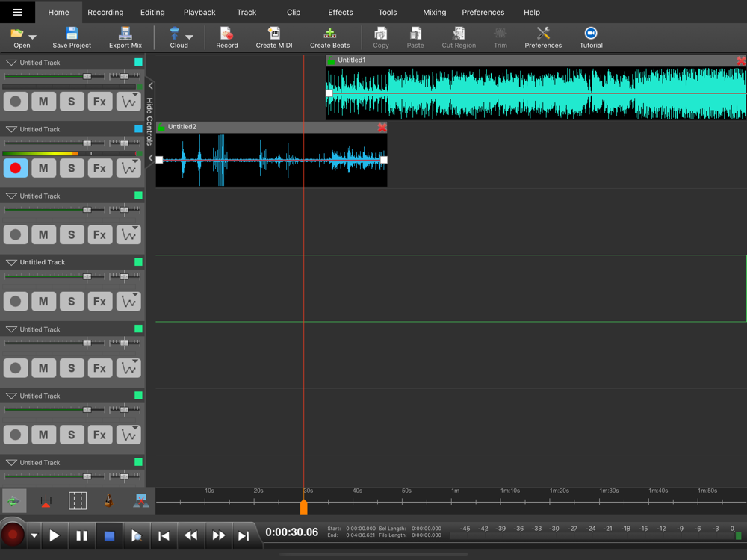This screenshot has height=560, width=747.
Task: Disarm recording on the second track
Action: click(x=16, y=168)
